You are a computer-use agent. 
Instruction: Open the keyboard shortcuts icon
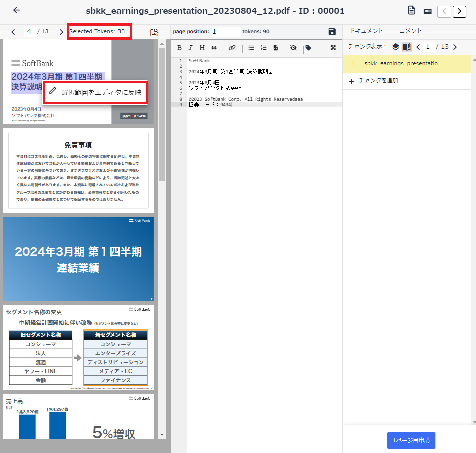427,11
